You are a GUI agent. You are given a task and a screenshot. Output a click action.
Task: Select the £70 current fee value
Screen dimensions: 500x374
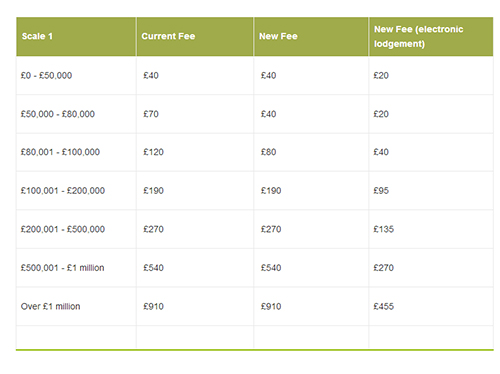point(151,114)
